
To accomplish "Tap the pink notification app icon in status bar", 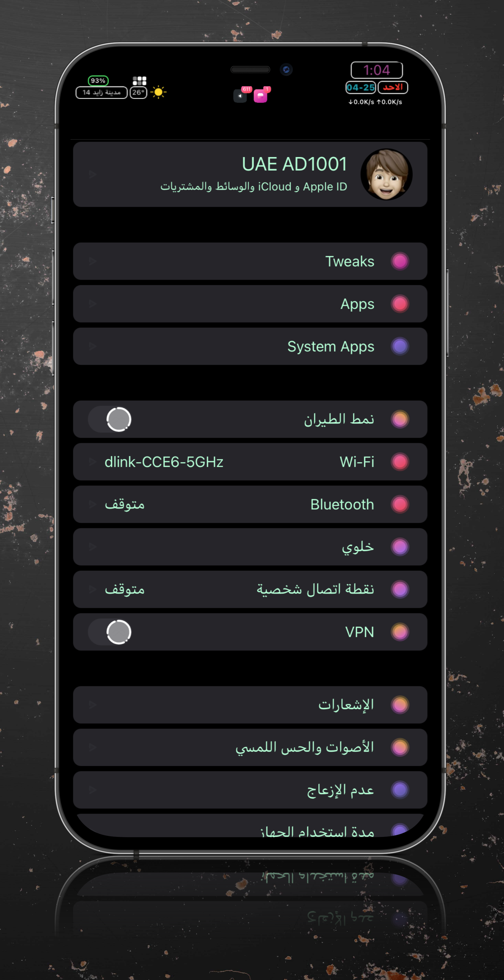I will (261, 95).
